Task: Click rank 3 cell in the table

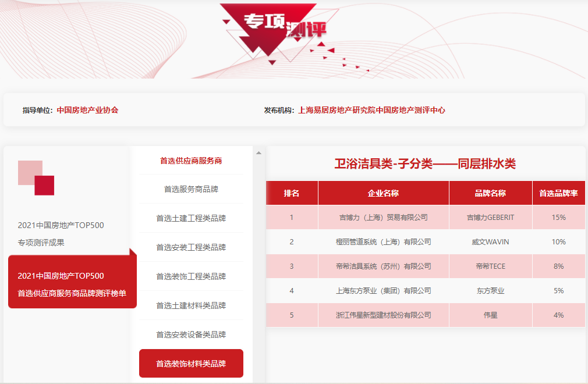Action: click(x=292, y=266)
